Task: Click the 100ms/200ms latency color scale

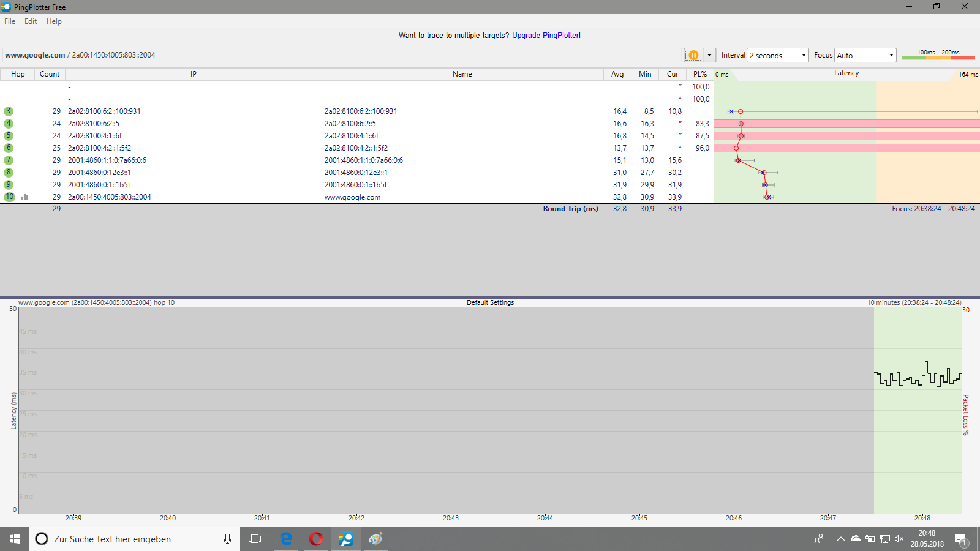Action: 938,55
